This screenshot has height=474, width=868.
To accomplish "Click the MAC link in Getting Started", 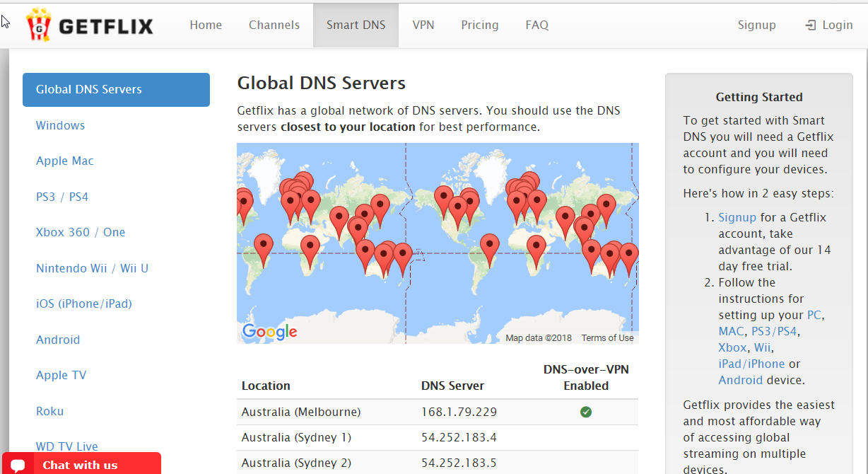I will 732,331.
